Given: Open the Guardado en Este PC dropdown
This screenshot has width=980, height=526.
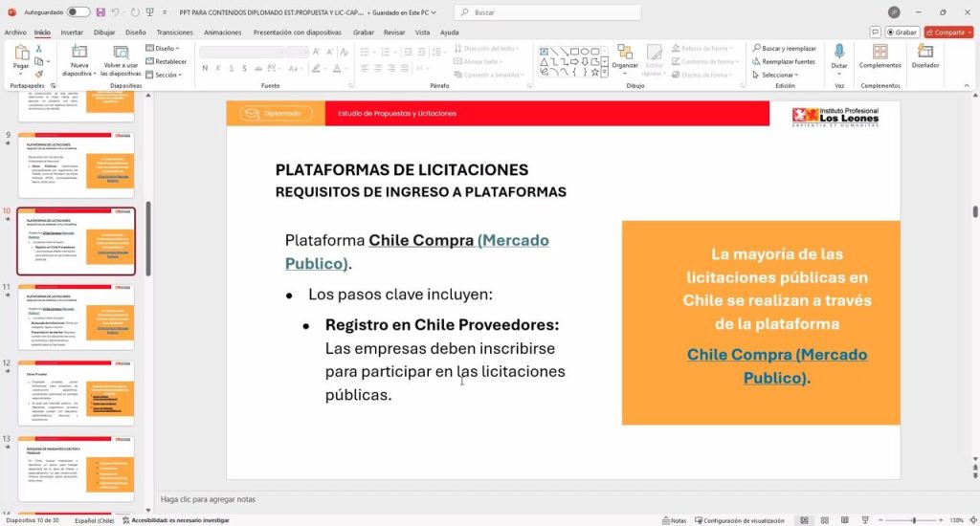Looking at the screenshot, I should point(405,11).
